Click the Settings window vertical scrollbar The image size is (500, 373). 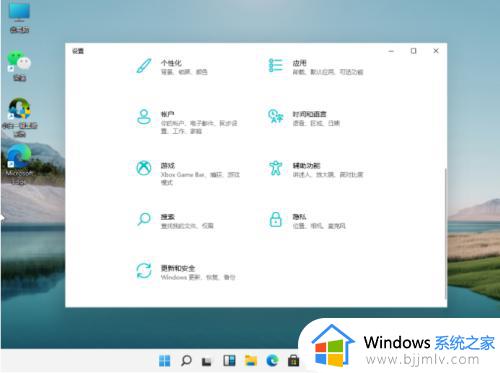click(445, 233)
